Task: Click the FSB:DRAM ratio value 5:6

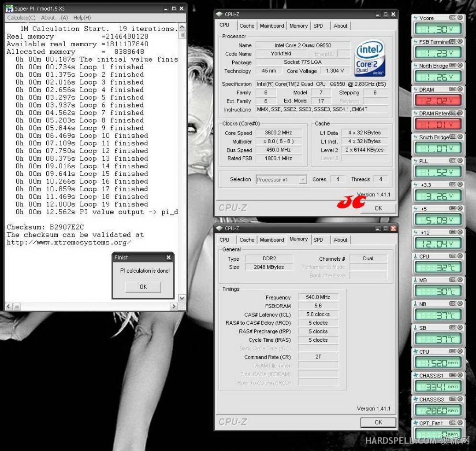Action: [318, 306]
